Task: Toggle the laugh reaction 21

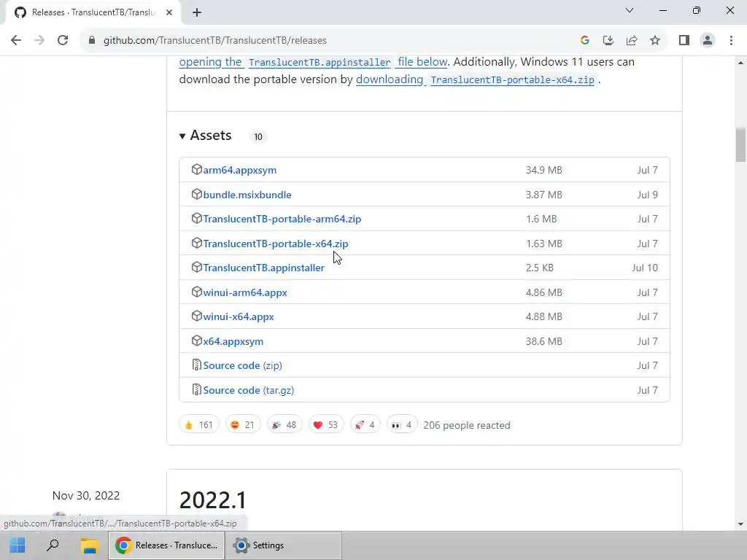Action: (242, 425)
